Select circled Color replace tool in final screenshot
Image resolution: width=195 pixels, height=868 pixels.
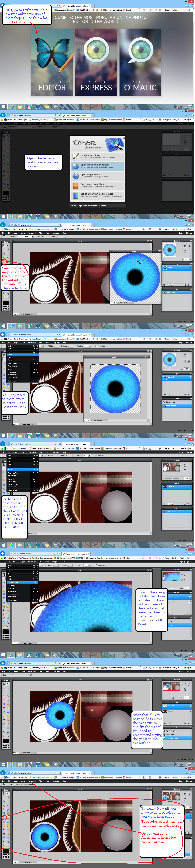coord(4,818)
